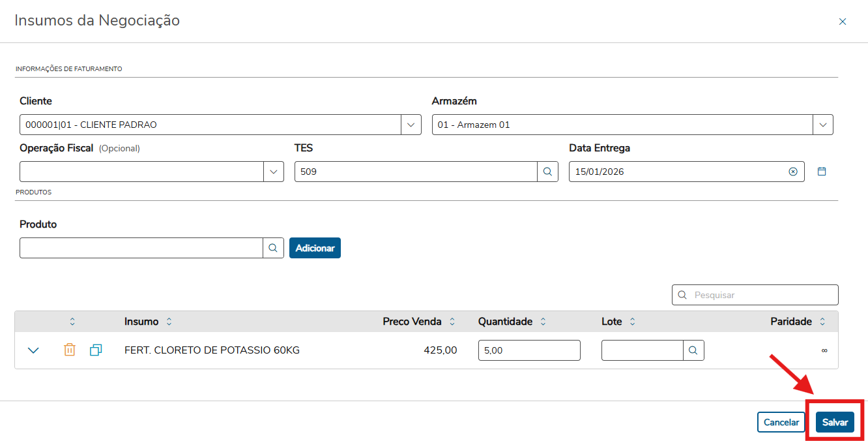
Task: Click the Quantidade input showing 5,00
Action: pyautogui.click(x=528, y=350)
